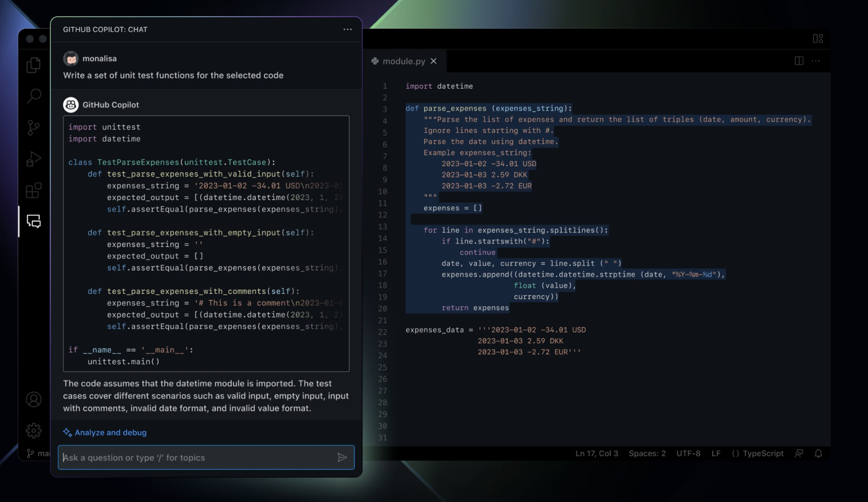
Task: Change encoding via the UTF-8 selector
Action: (688, 453)
